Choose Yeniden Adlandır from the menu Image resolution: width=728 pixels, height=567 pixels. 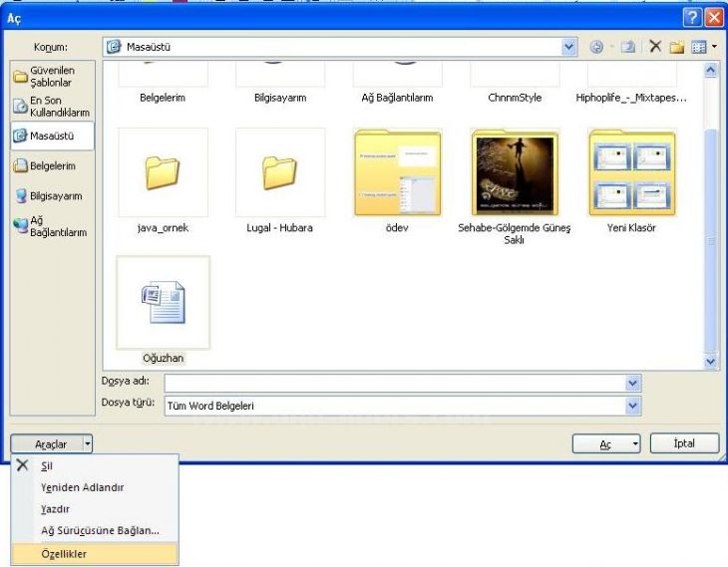coord(95,487)
